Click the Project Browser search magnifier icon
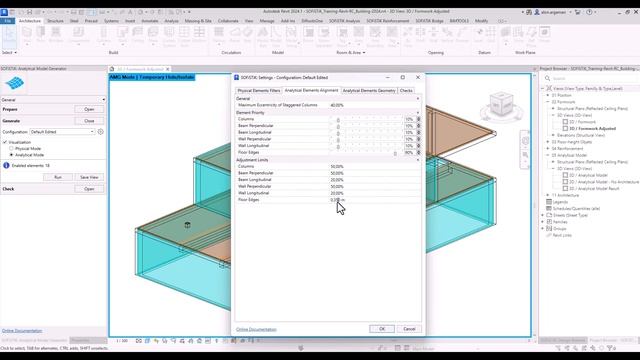The image size is (640, 360). tap(548, 78)
